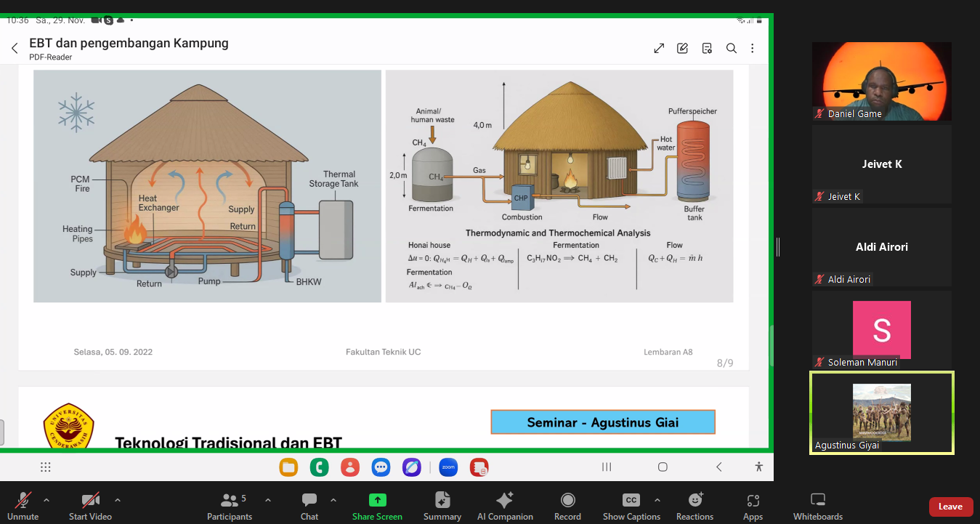Expand captions options chevron
Screen dimensions: 980x524
pyautogui.click(x=657, y=500)
